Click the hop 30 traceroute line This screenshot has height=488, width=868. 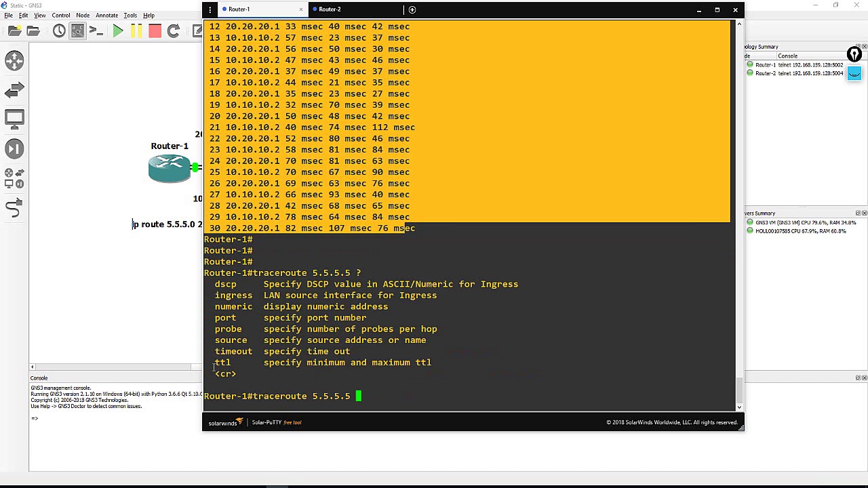point(312,228)
